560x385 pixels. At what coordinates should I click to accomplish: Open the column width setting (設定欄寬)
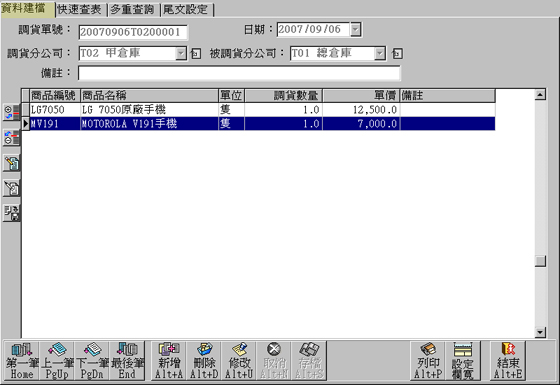[x=463, y=361]
